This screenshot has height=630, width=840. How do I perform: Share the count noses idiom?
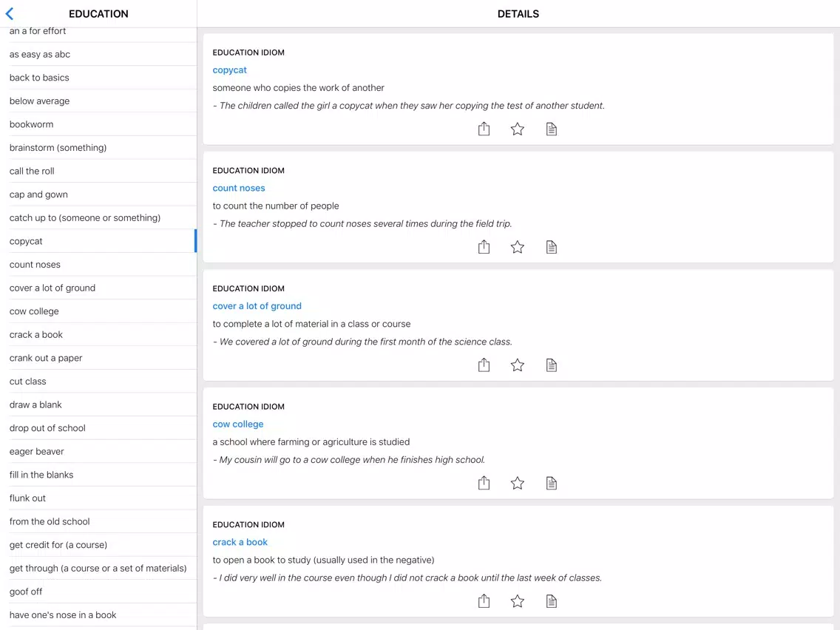coord(484,246)
